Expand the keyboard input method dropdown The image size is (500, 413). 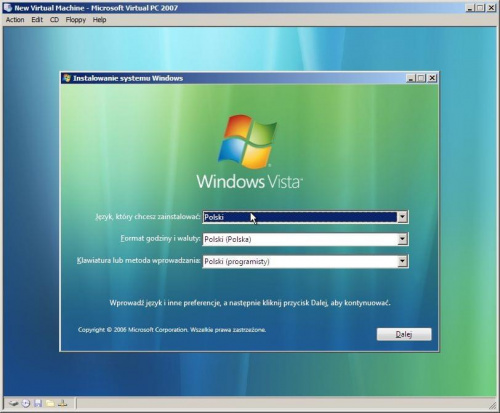tap(402, 261)
